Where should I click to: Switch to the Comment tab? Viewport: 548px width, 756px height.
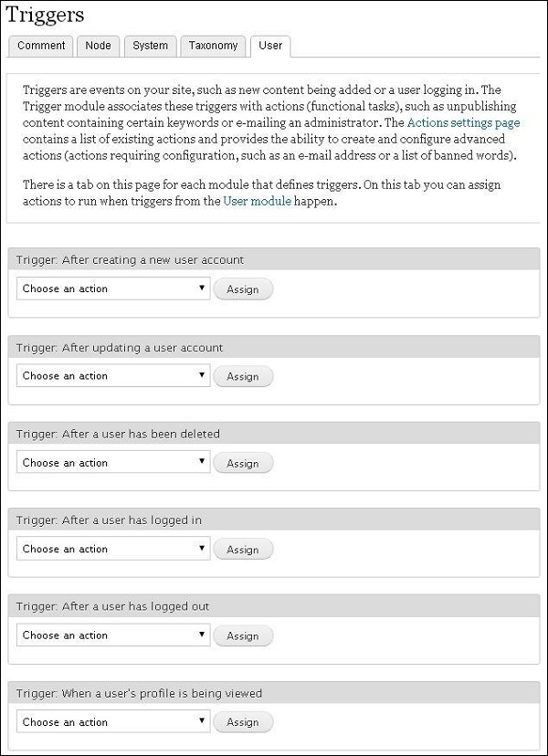(x=40, y=46)
